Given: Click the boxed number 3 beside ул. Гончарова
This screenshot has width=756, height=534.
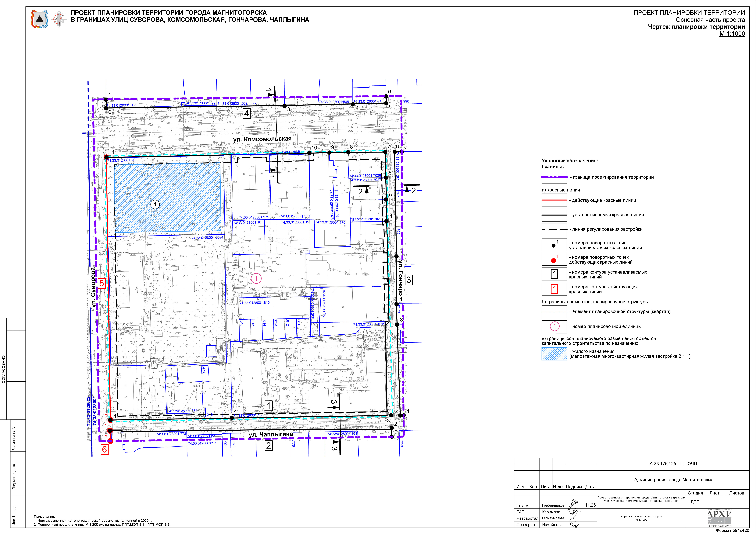Looking at the screenshot, I should pos(409,280).
